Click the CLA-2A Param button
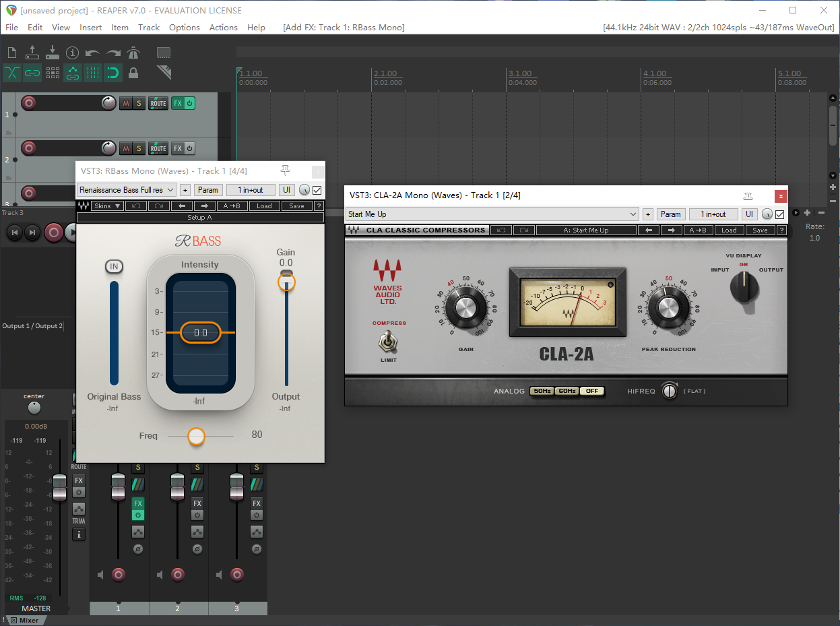Viewport: 840px width, 626px height. point(670,214)
